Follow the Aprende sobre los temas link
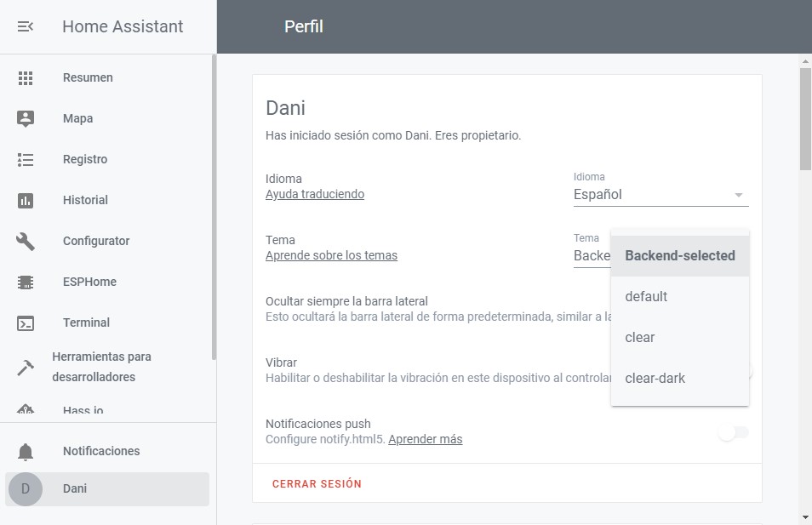The height and width of the screenshot is (525, 812). coord(331,255)
